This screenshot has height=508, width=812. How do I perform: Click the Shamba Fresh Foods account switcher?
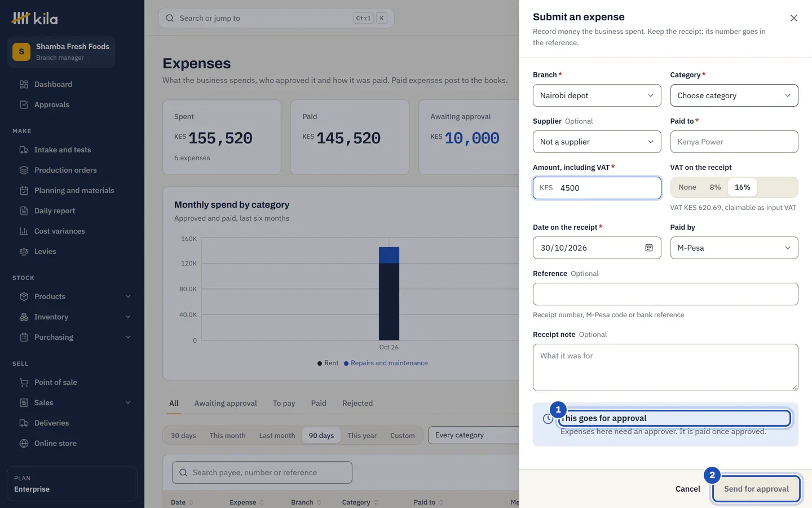[x=61, y=52]
